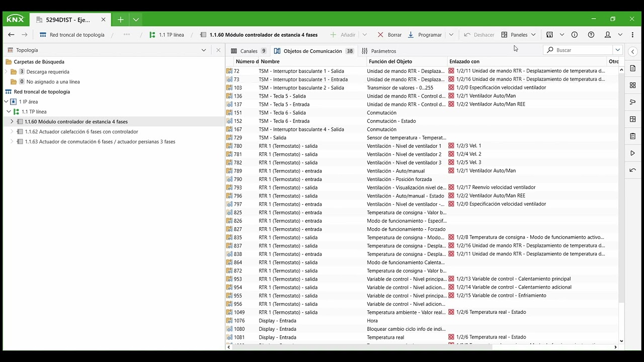The width and height of the screenshot is (644, 362).
Task: Expand 1.1.63 Actuador de conmutación device
Action: point(12,142)
